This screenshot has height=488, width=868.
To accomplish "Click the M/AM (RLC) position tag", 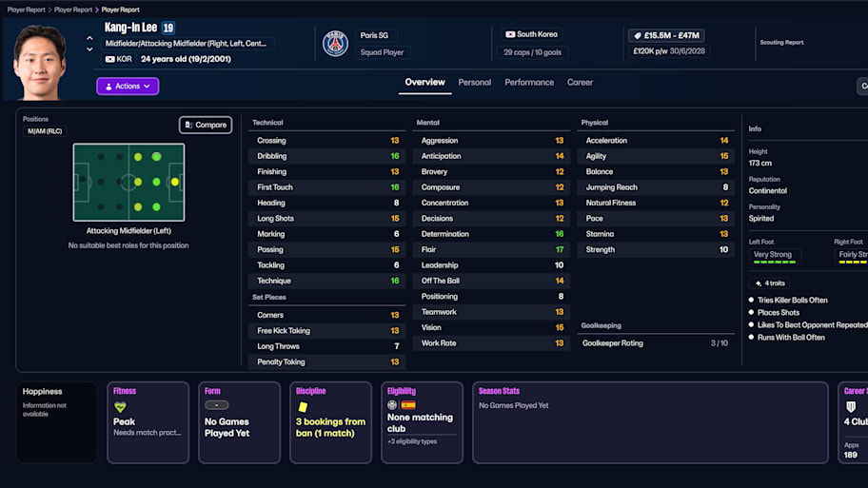I will pos(45,131).
